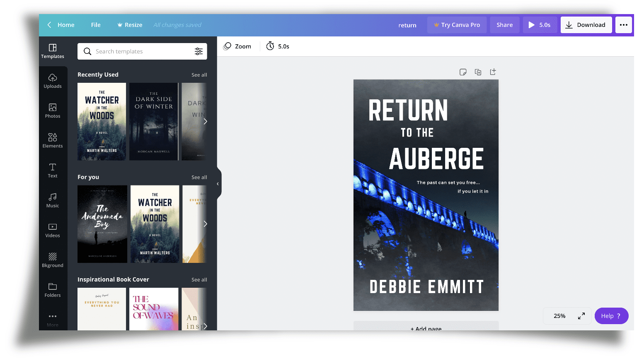Collapse the side panel handle
644x361 pixels.
218,184
